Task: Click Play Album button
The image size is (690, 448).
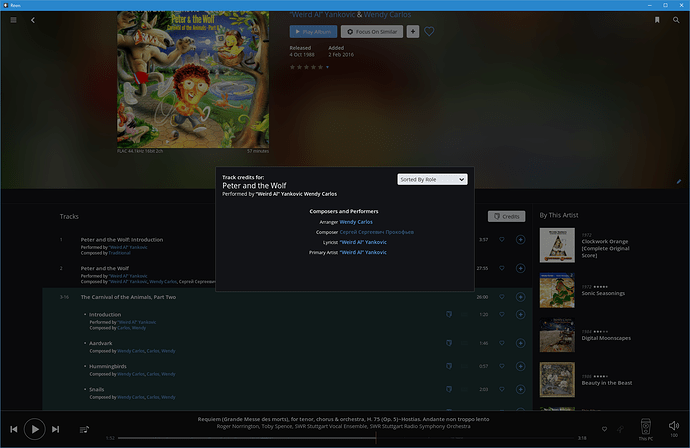Action: pos(313,32)
